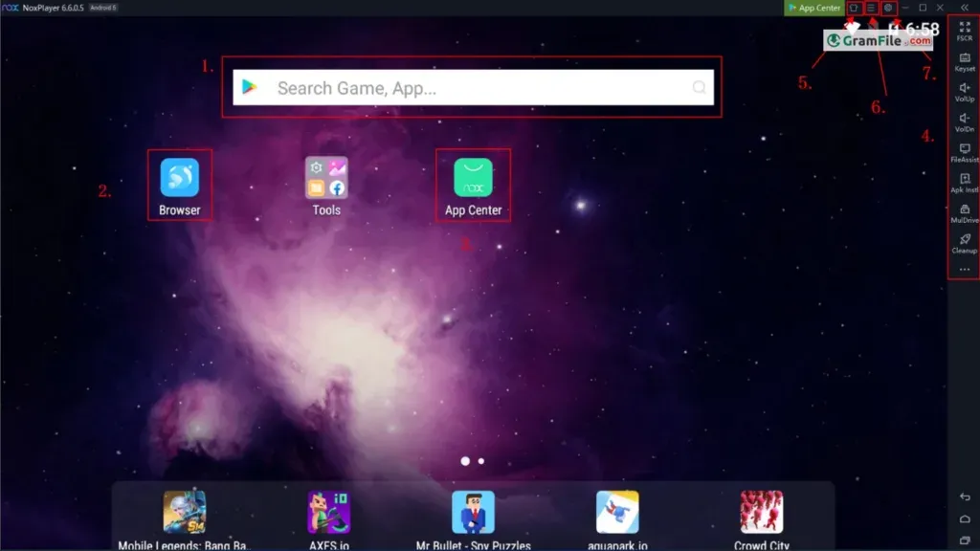
Task: Open FileAssist in sidebar
Action: point(965,152)
